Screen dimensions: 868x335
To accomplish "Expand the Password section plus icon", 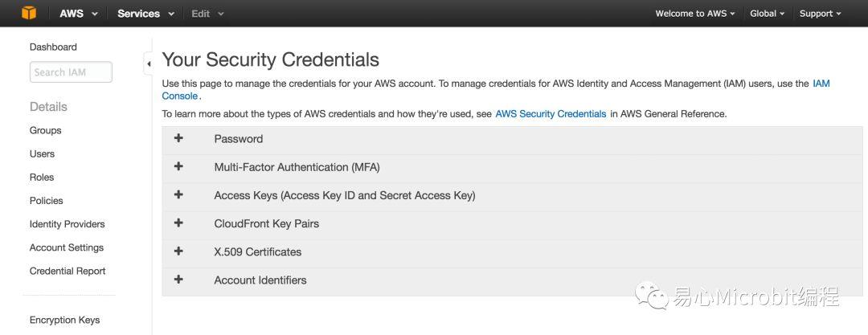I will pos(178,138).
